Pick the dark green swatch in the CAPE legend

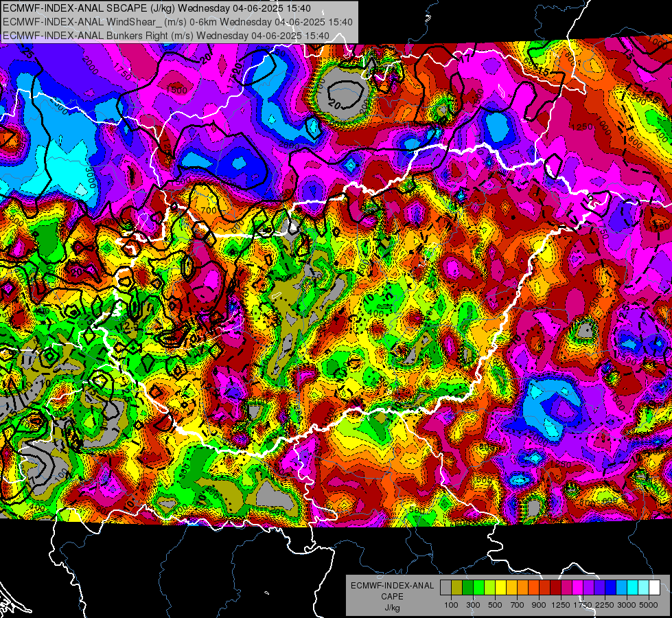[x=467, y=587]
